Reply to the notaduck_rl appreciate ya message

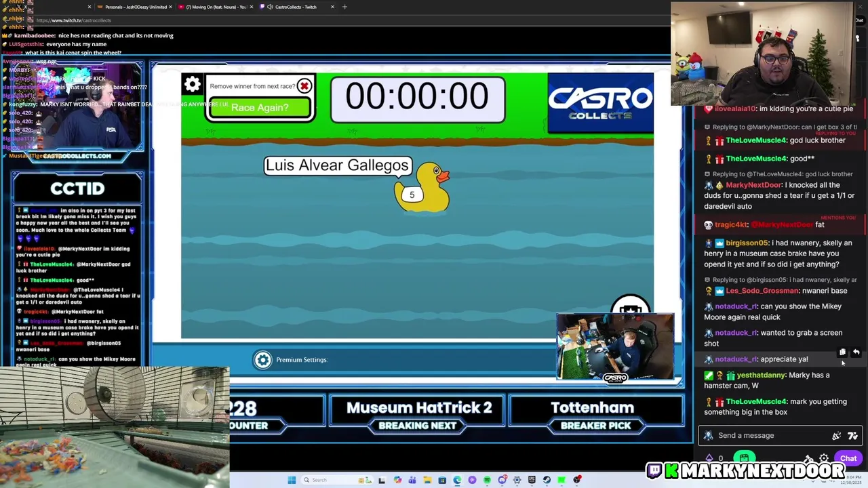pos(856,352)
